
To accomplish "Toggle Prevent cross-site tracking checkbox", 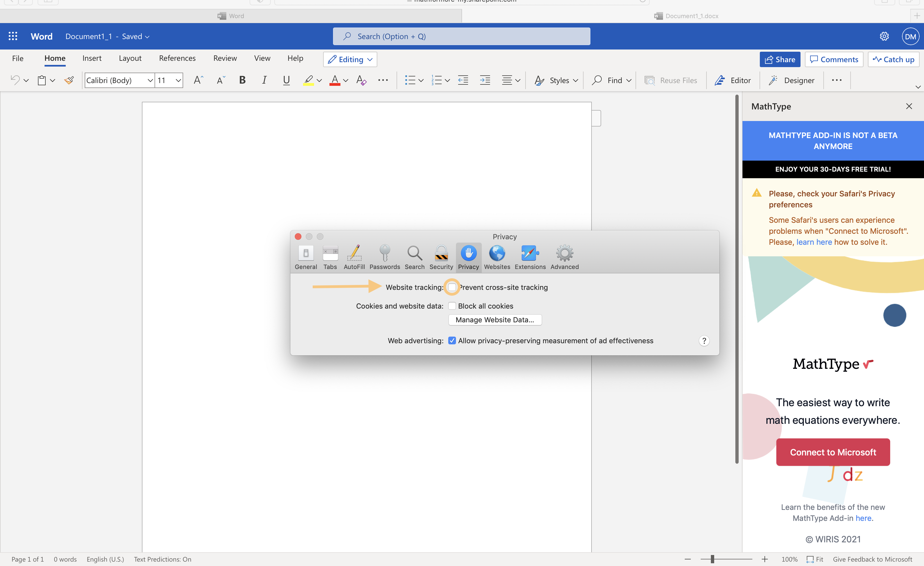I will (452, 287).
